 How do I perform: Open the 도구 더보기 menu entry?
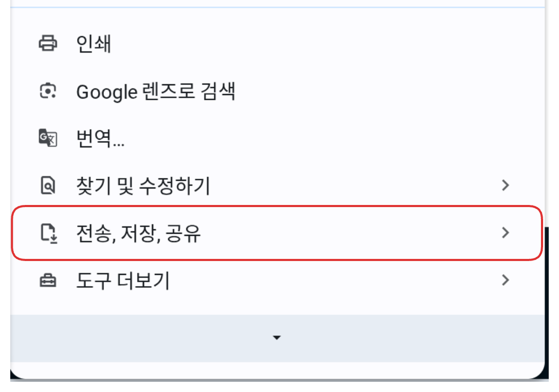[x=122, y=281]
